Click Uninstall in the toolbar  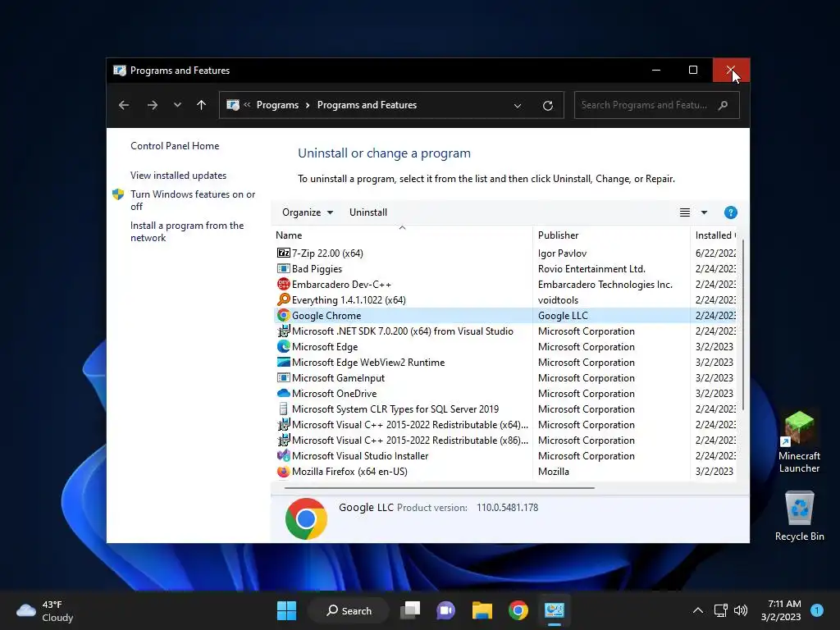pyautogui.click(x=368, y=212)
